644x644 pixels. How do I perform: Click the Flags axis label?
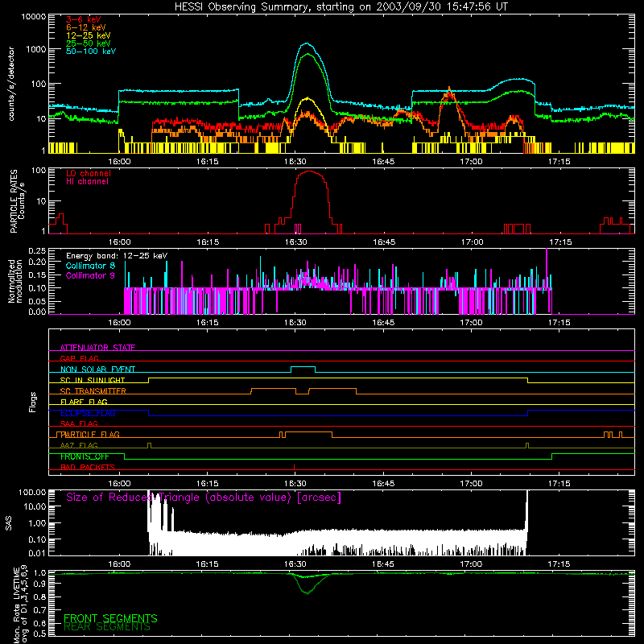pyautogui.click(x=33, y=402)
